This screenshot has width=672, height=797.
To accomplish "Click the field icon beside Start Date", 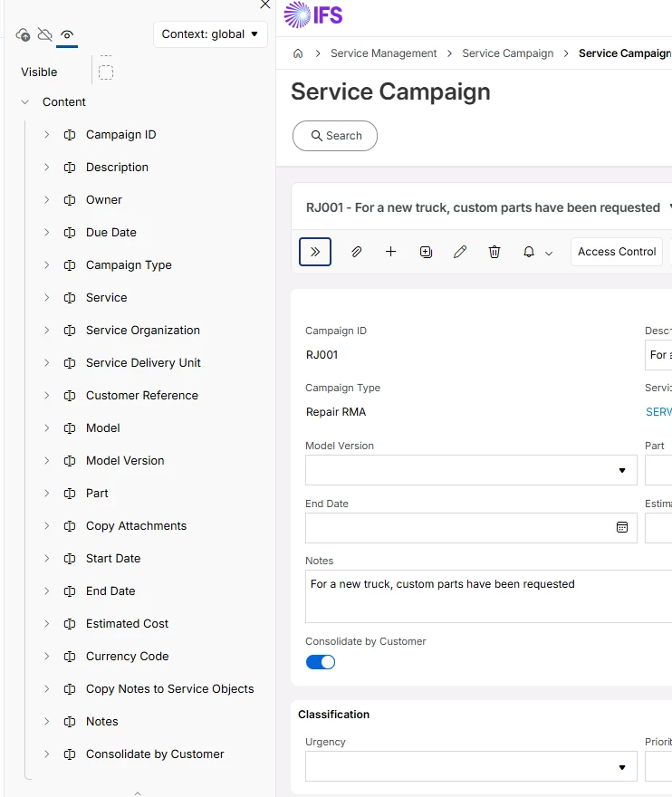I will pyautogui.click(x=70, y=558).
